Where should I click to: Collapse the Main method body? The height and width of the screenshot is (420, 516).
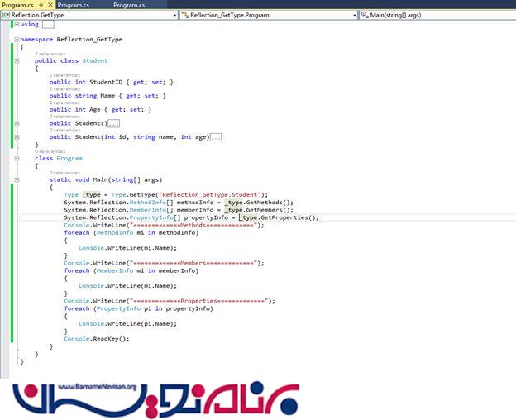17,179
